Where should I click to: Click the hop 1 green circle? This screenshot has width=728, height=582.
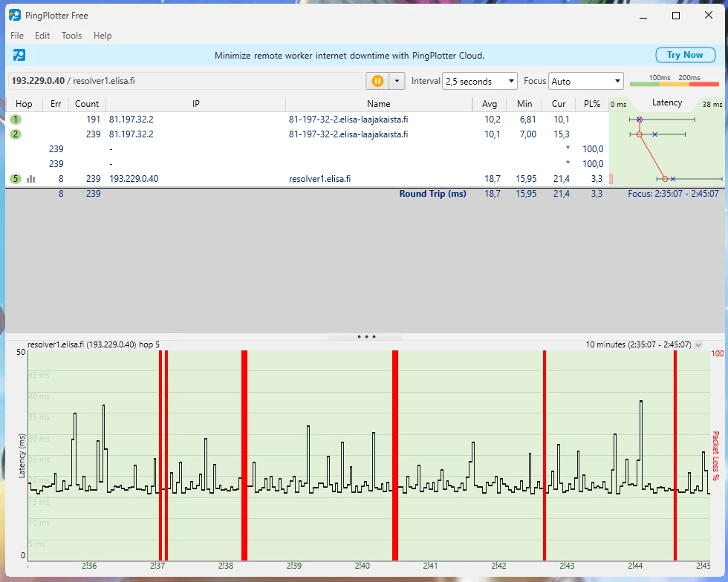pyautogui.click(x=16, y=120)
